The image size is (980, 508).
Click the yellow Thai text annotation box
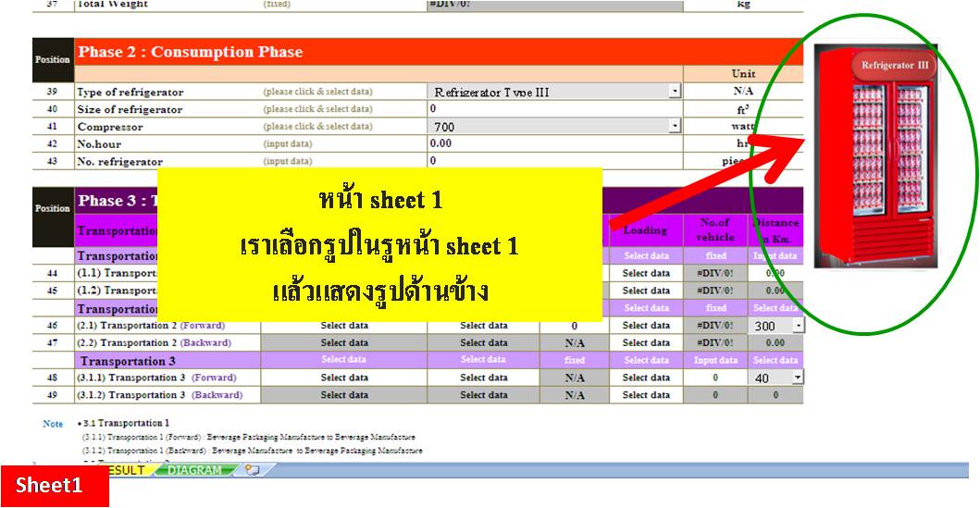click(379, 244)
